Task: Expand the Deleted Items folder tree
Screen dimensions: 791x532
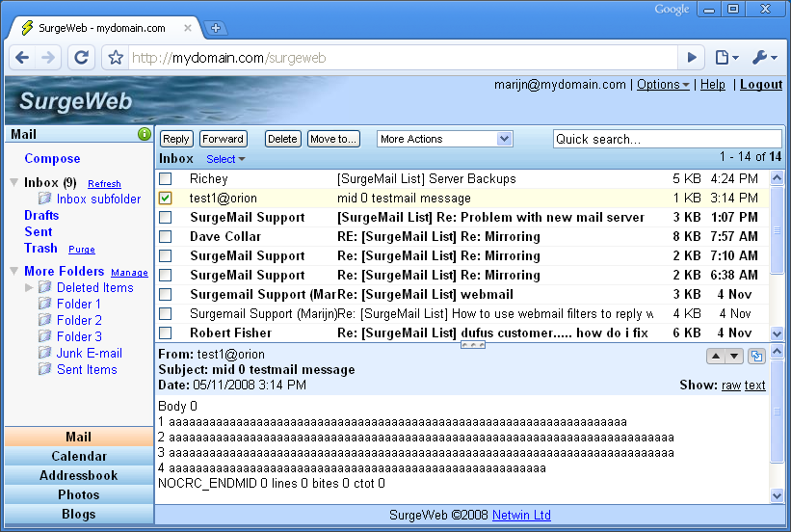Action: (x=29, y=287)
